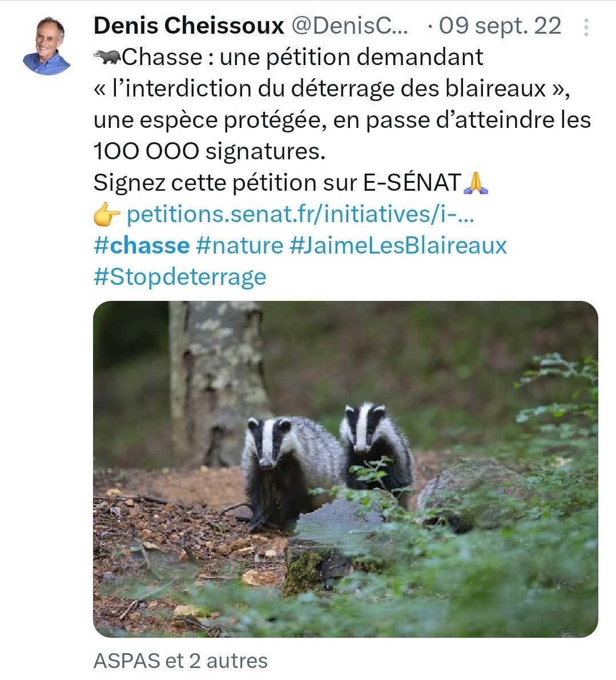
Task: Open the petitions.senat.fr link
Action: [300, 214]
